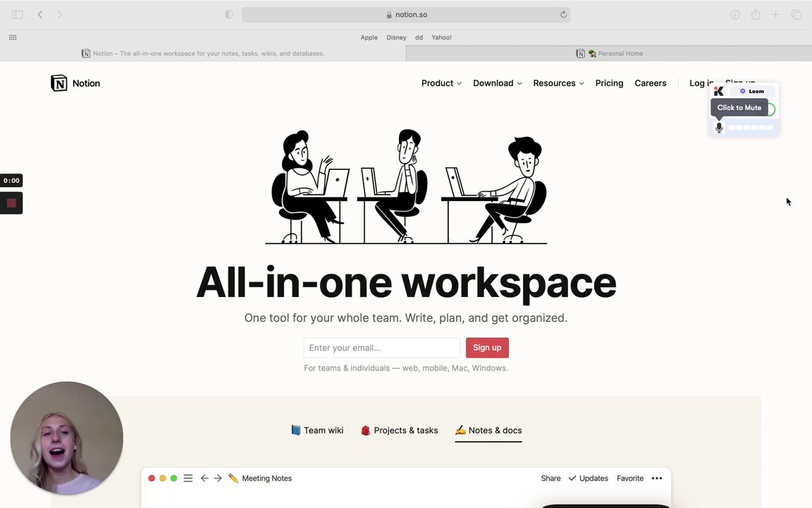Switch to the Personal Home browser tab

pos(609,54)
